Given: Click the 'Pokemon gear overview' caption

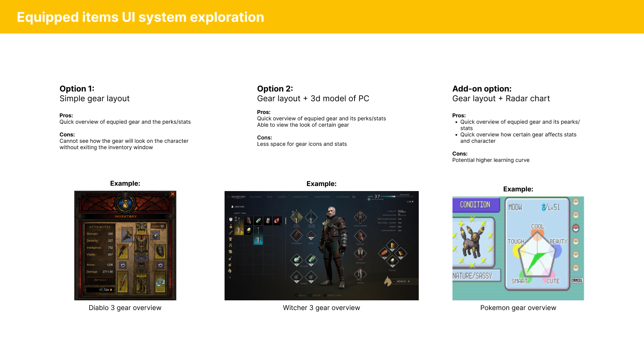Looking at the screenshot, I should click(518, 308).
